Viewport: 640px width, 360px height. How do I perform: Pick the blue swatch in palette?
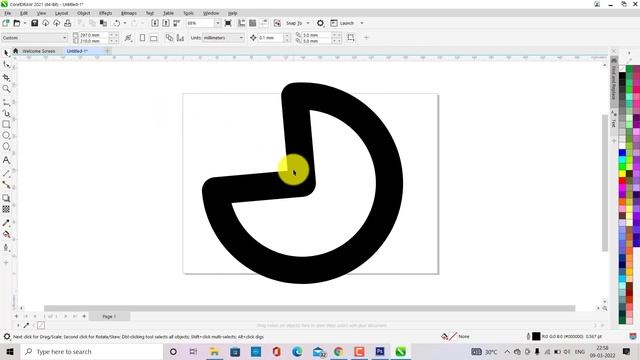(x=622, y=153)
